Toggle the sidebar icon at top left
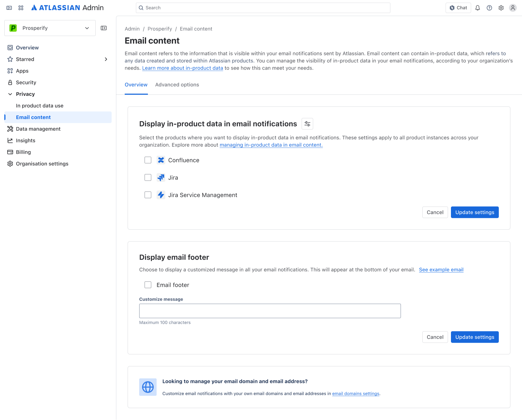This screenshot has height=420, width=522. pos(9,8)
